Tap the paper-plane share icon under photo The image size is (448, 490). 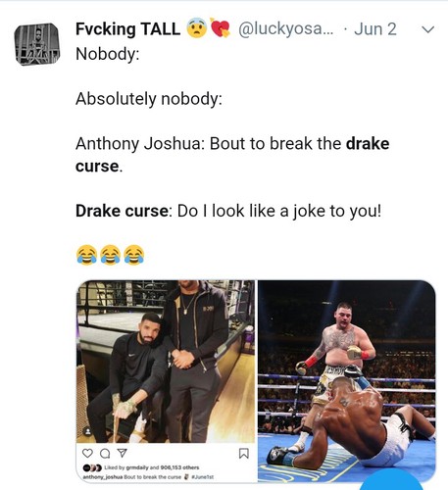pos(122,453)
